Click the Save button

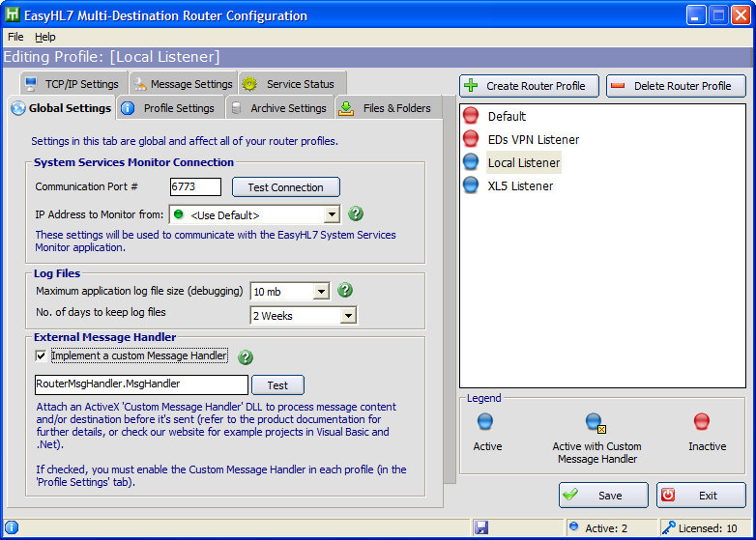603,495
